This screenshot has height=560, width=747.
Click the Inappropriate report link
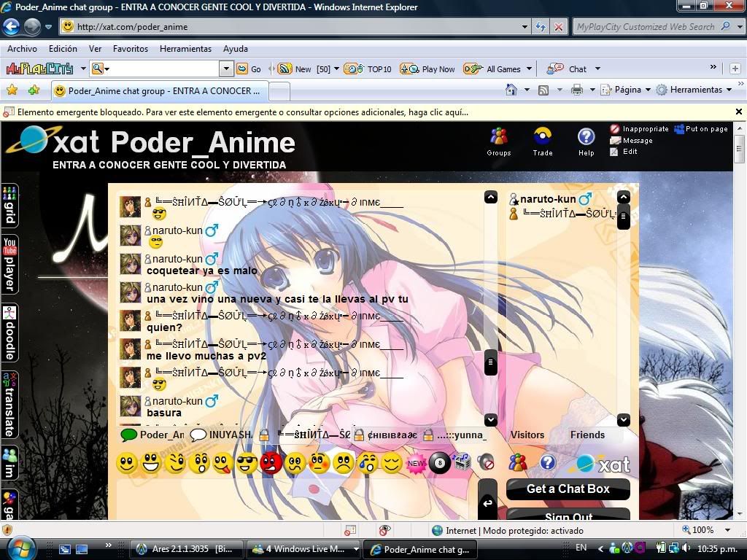(639, 129)
